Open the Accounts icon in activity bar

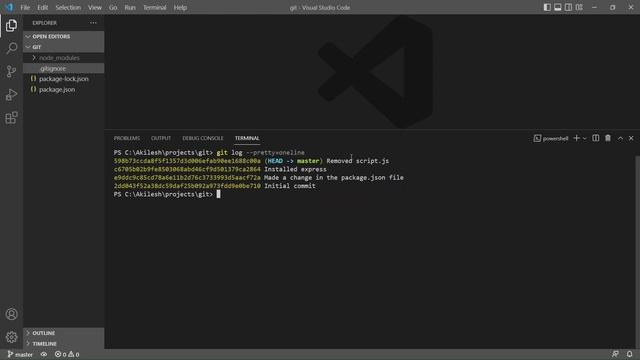click(x=11, y=314)
